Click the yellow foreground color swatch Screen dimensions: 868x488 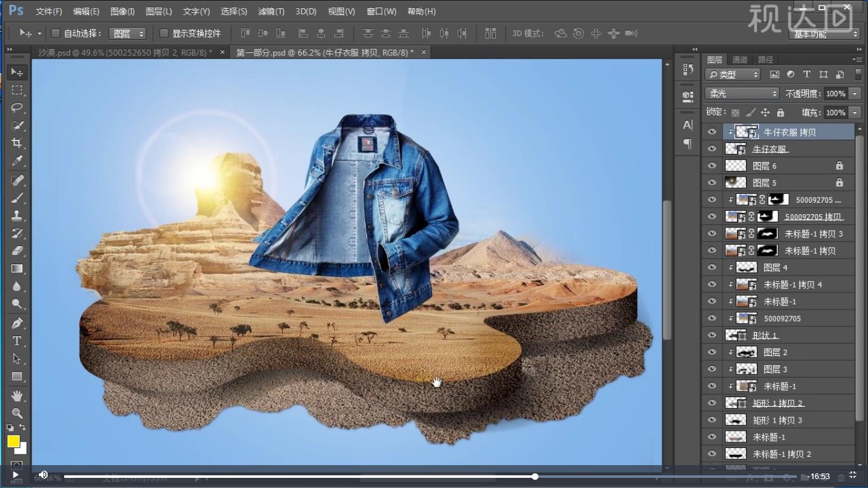point(13,441)
